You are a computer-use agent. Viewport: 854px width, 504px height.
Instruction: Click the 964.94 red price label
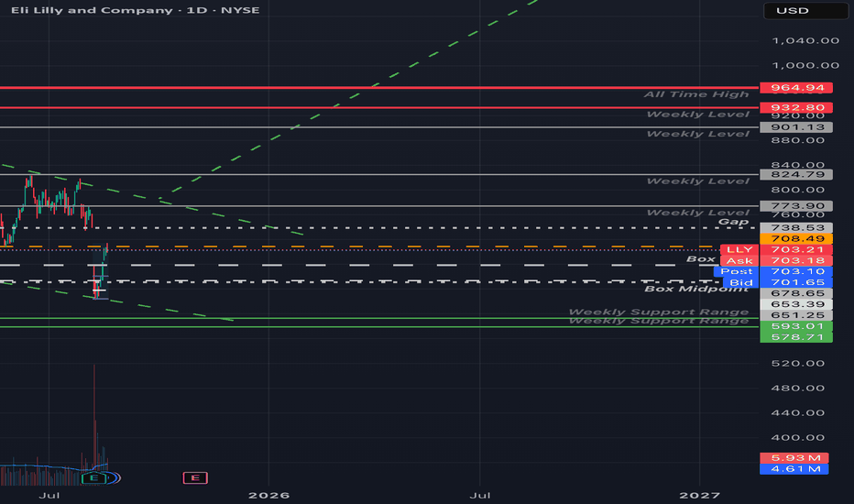click(x=796, y=88)
